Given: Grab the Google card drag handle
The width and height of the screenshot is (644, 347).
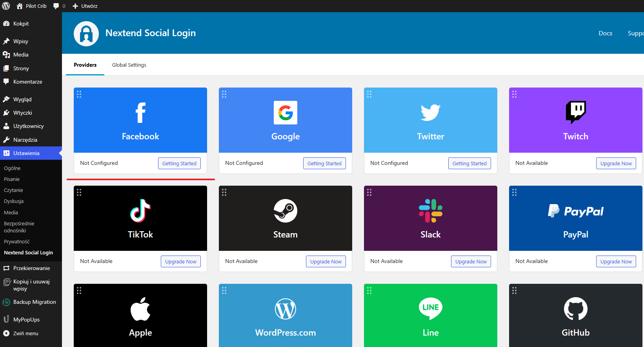Looking at the screenshot, I should (224, 94).
